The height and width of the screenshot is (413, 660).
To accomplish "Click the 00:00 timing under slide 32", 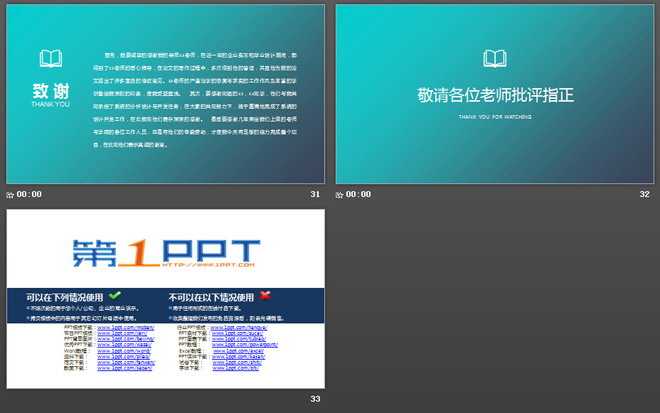I will tap(358, 195).
